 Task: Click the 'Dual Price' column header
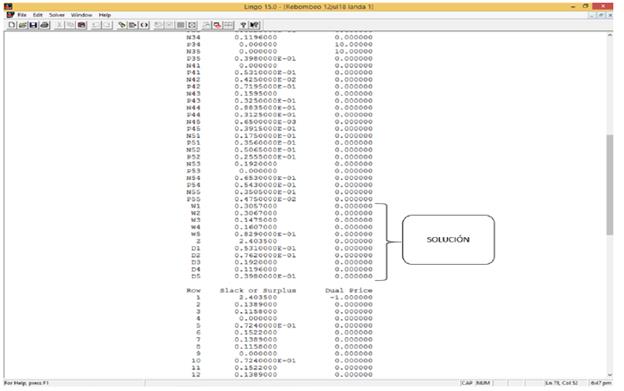click(349, 290)
